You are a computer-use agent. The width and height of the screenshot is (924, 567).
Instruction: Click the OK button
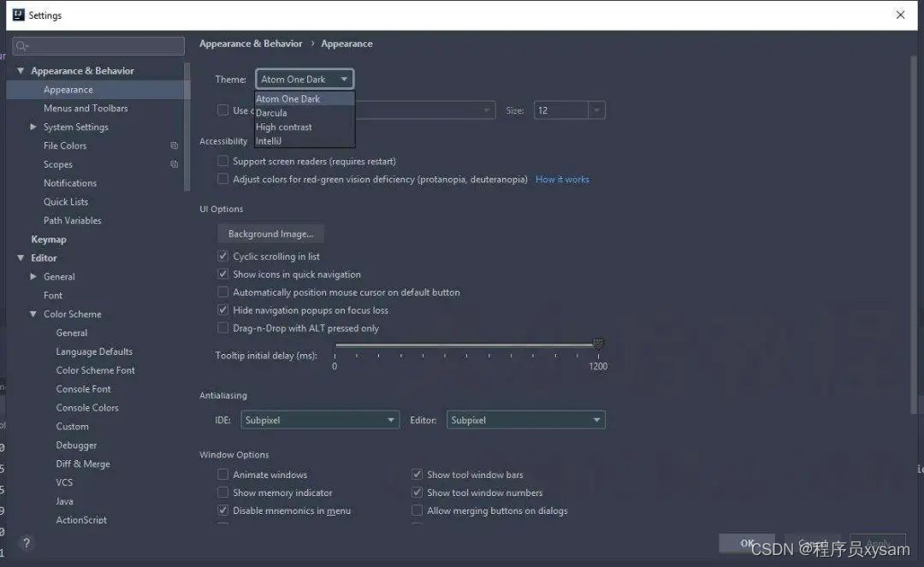pyautogui.click(x=747, y=543)
